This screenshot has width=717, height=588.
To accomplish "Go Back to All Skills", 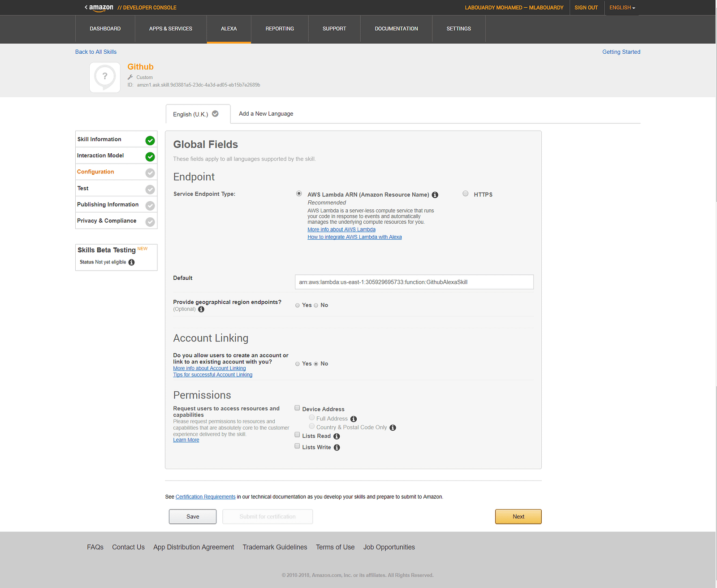I will pos(96,52).
